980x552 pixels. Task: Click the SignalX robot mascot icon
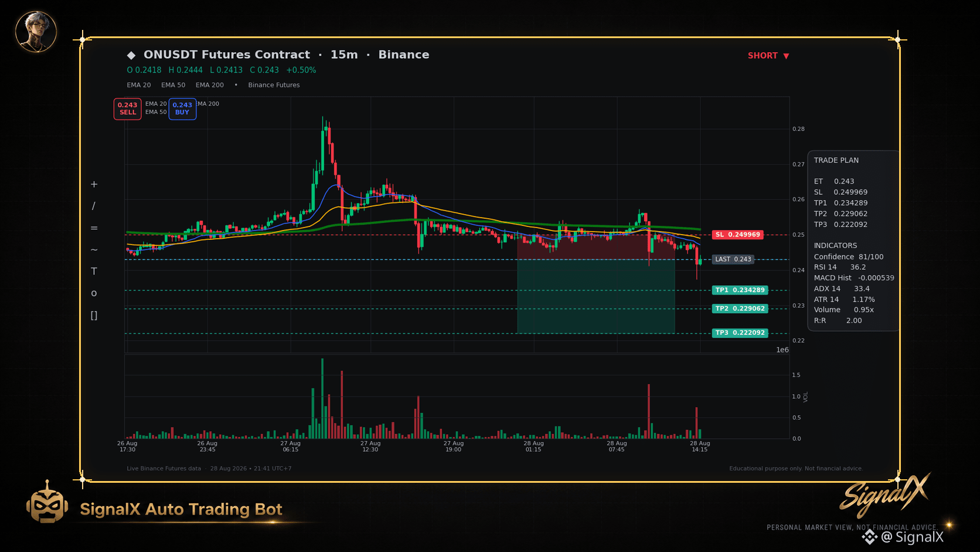click(47, 502)
